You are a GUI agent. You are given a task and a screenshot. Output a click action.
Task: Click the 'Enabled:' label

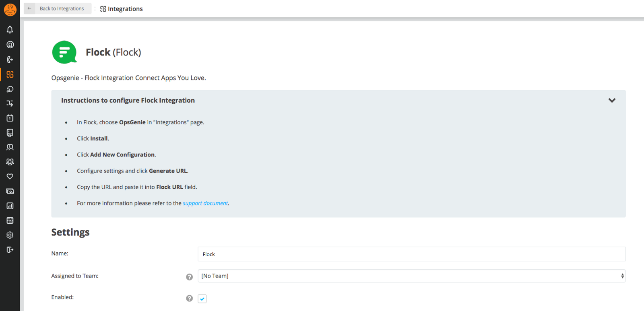coord(62,297)
